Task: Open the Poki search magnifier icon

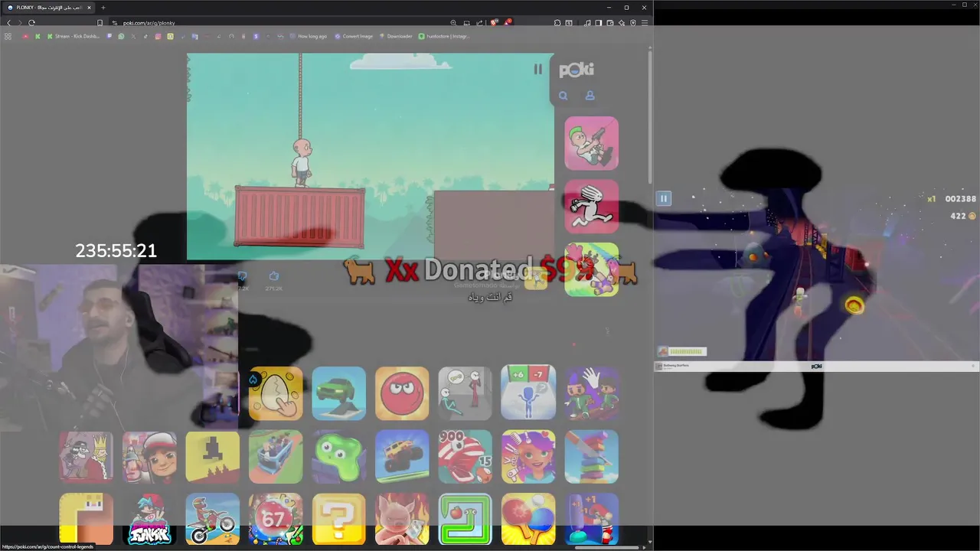Action: 563,96
